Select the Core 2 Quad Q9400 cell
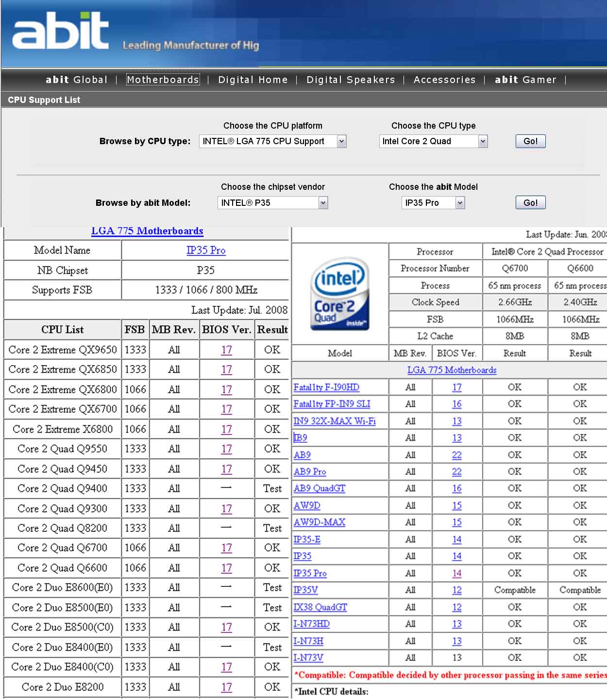This screenshot has width=607, height=700. (x=63, y=488)
